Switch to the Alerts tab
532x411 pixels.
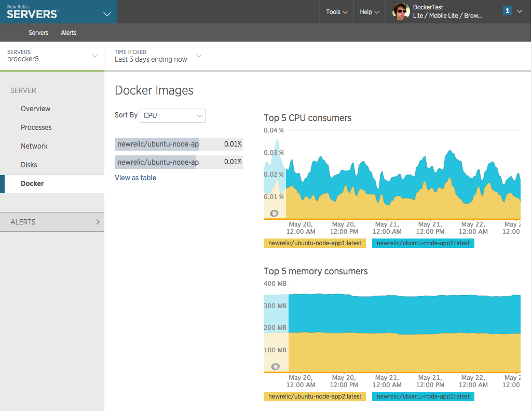[x=69, y=33]
